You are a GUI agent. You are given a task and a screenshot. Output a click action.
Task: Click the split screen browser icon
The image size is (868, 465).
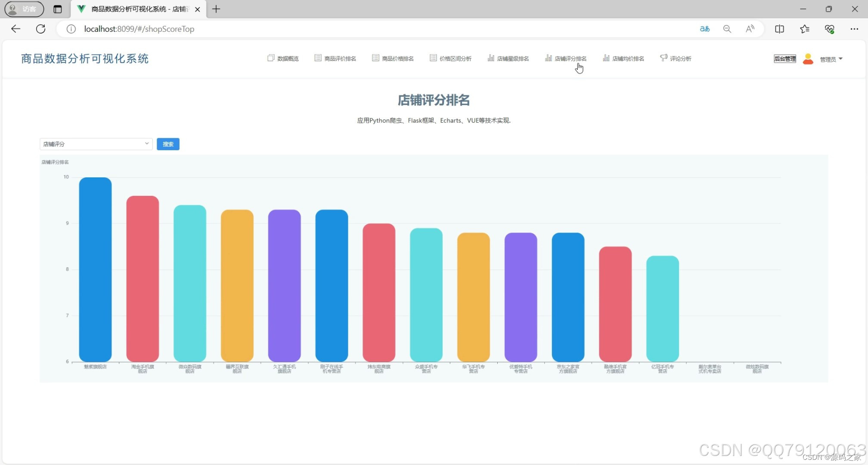779,29
